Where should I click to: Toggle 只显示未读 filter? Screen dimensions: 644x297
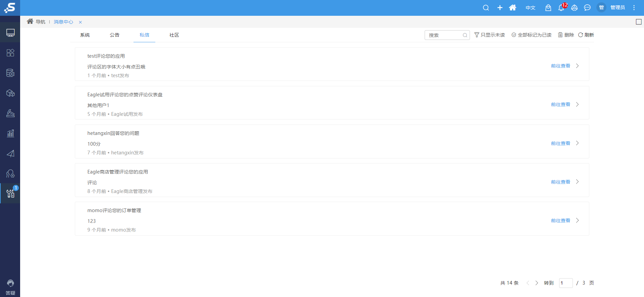point(490,35)
